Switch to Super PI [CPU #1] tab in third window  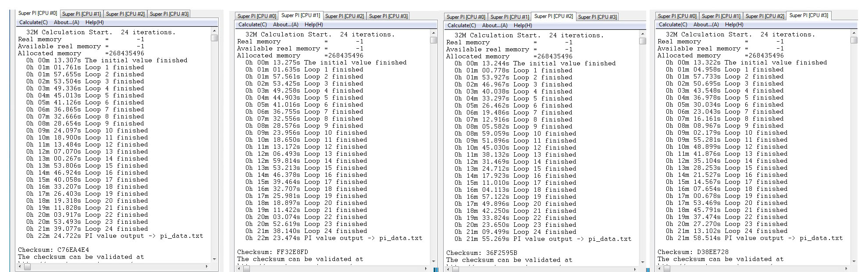510,17
